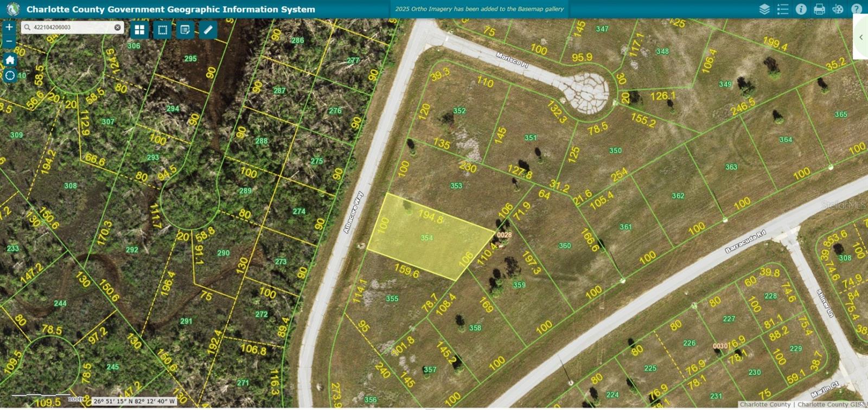This screenshot has height=410, width=868.
Task: Zoom in on the map
Action: 9,27
